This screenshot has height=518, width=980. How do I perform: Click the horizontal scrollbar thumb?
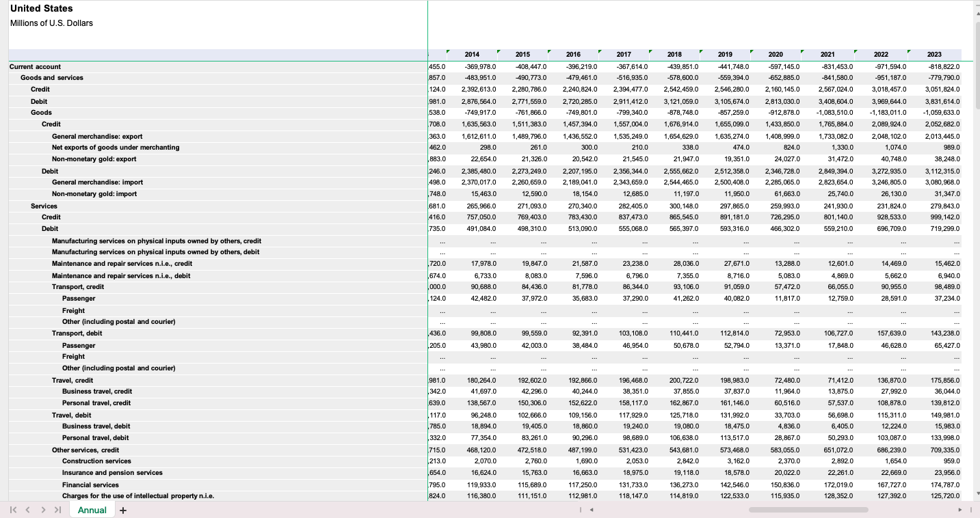(799, 510)
